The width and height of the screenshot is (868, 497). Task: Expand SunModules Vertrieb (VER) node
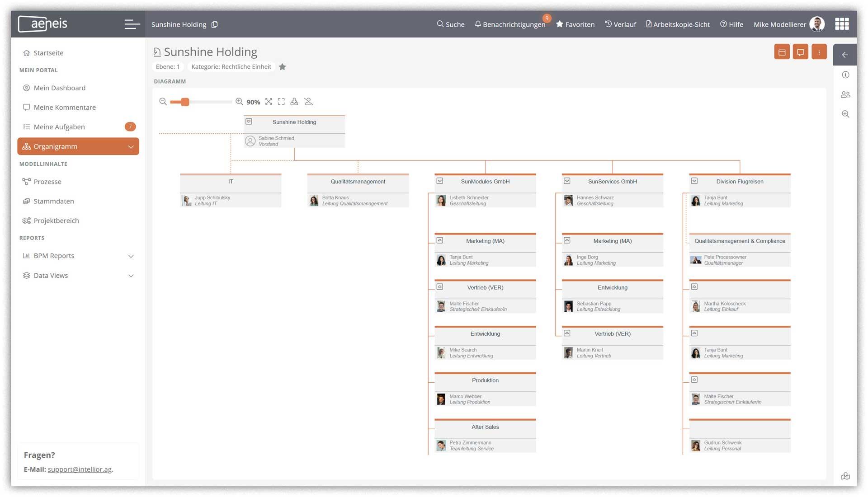pos(439,286)
